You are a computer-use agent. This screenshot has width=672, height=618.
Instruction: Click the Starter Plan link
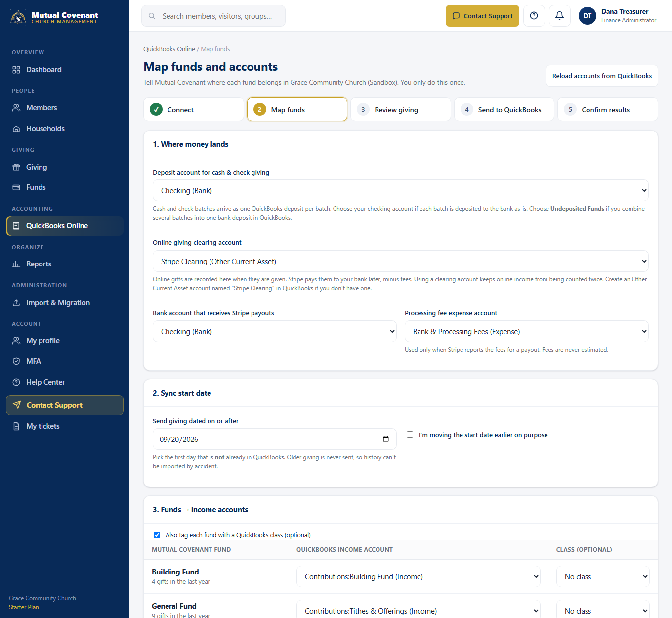(x=24, y=607)
